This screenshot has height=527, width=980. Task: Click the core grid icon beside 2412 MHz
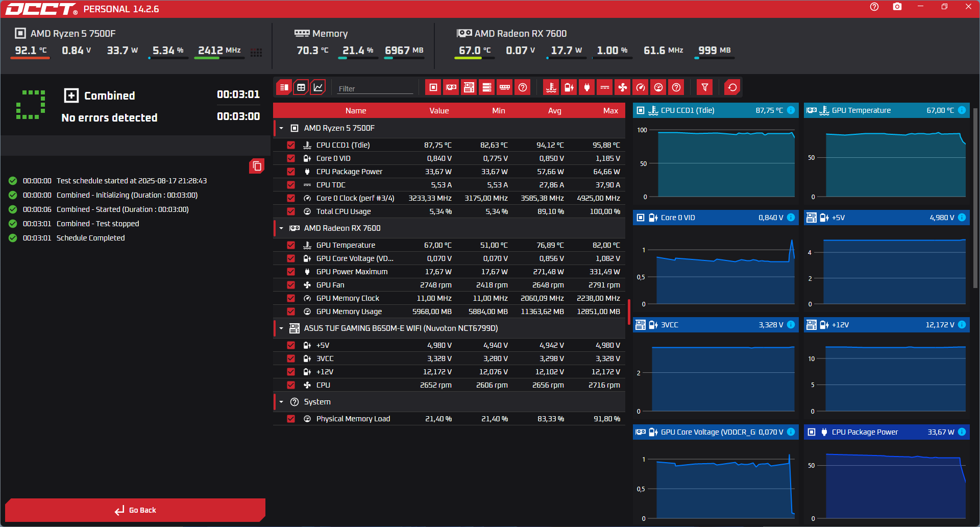[x=256, y=52]
